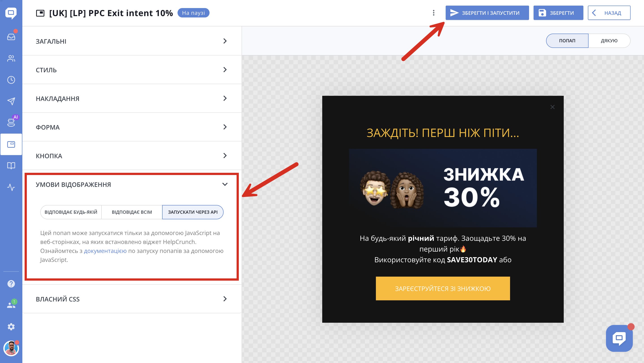
Task: Open the settings gear in sidebar
Action: coord(11,327)
